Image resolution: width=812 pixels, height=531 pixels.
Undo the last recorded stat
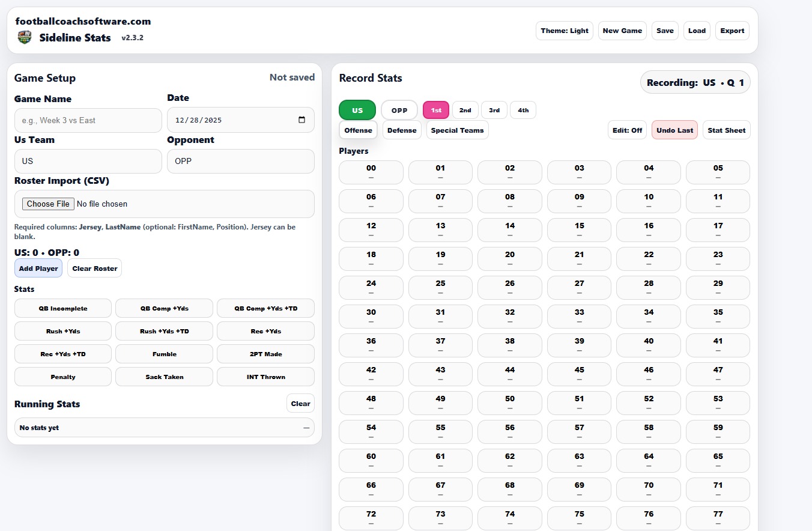(x=674, y=130)
